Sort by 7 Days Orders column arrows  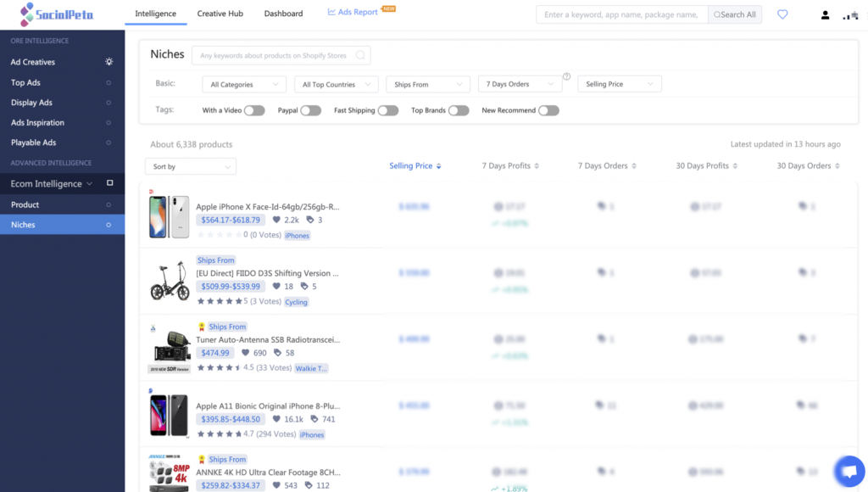634,166
